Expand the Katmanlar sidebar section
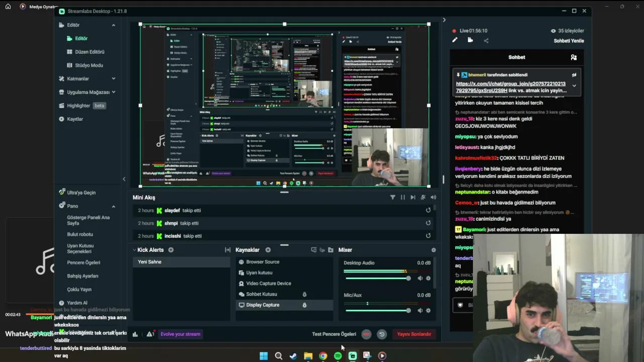644x362 pixels. (x=113, y=79)
